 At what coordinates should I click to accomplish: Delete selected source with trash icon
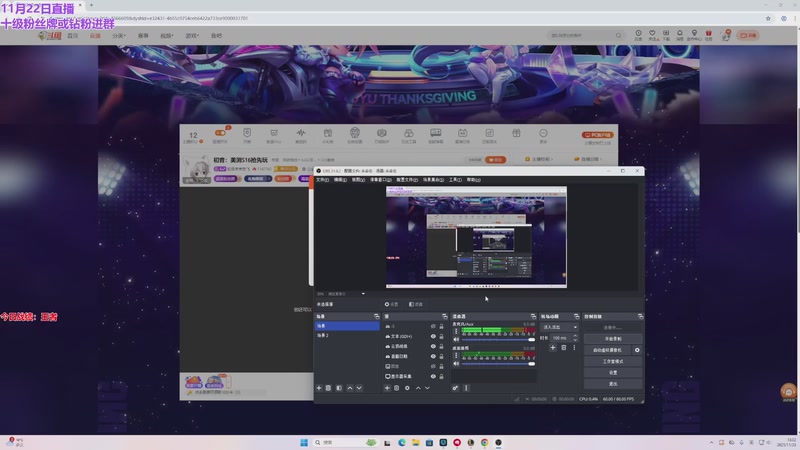click(396, 388)
